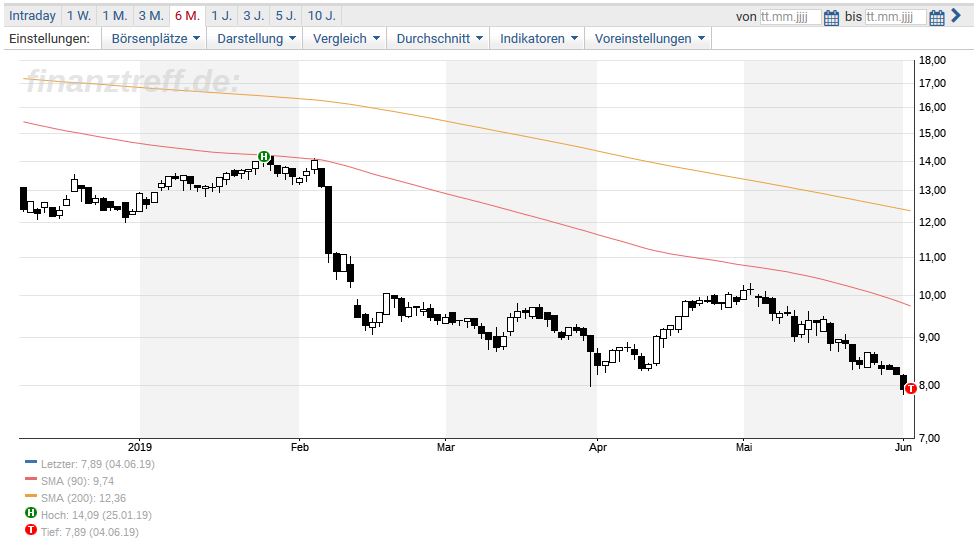Select the 3 J. timeframe tab
This screenshot has height=546, width=977.
pyautogui.click(x=254, y=16)
